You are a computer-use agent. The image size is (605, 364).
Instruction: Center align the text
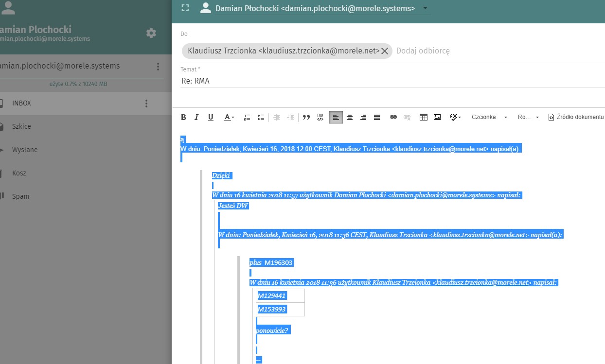point(349,117)
